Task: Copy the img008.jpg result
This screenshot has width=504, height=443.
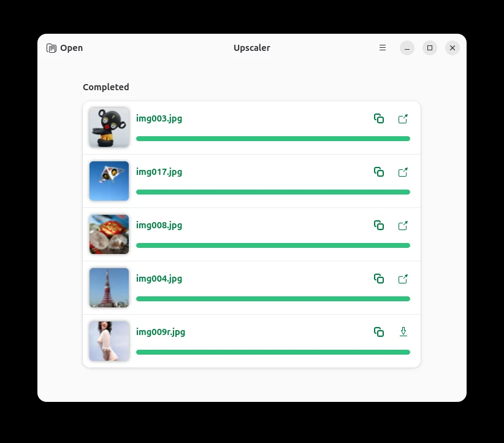Action: tap(379, 226)
